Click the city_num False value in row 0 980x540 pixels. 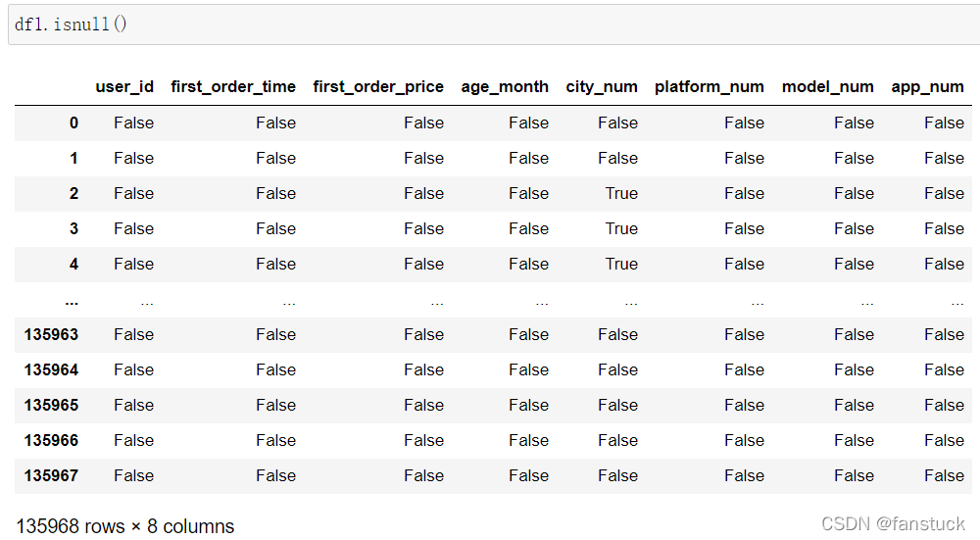point(617,123)
